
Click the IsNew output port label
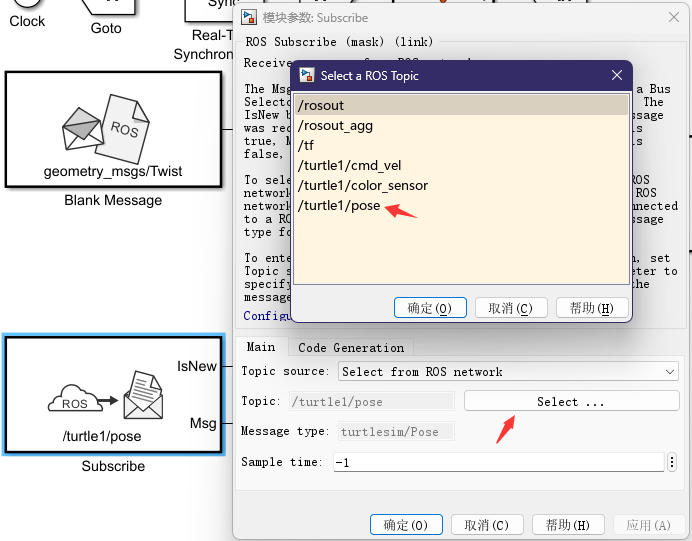196,366
